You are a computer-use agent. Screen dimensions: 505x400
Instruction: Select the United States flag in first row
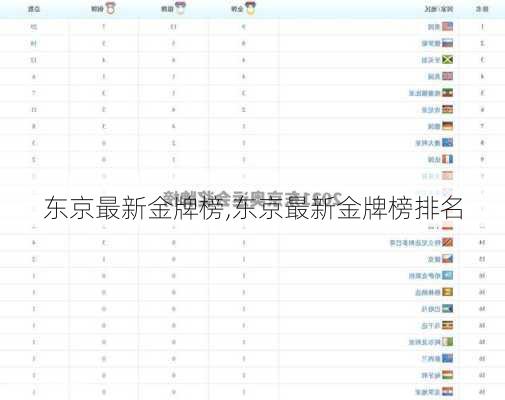[447, 26]
